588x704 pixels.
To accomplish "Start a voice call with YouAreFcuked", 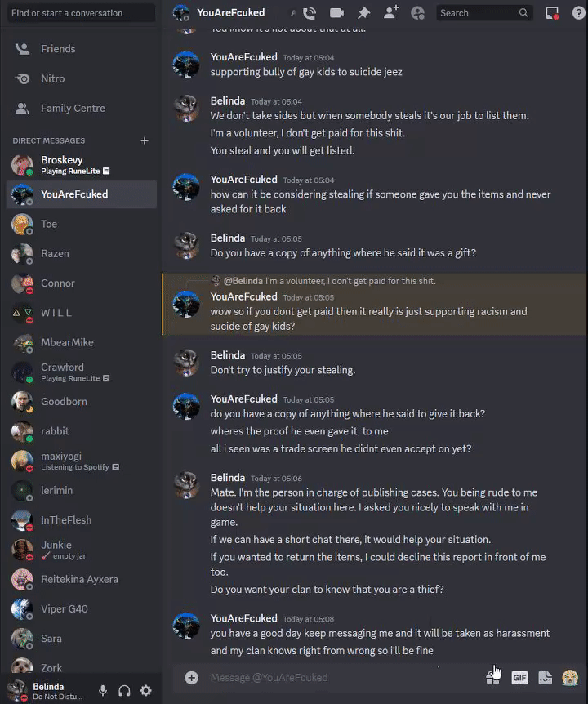I will pos(310,13).
